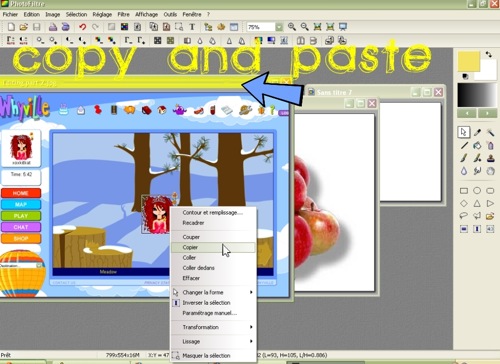Image resolution: width=500 pixels, height=364 pixels.
Task: Click the HOME button in Whyville
Action: pos(21,193)
